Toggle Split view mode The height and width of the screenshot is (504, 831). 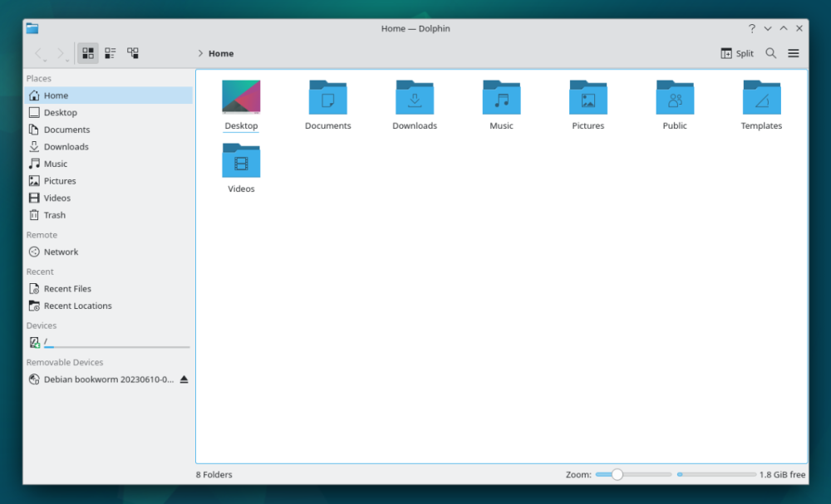tap(736, 53)
